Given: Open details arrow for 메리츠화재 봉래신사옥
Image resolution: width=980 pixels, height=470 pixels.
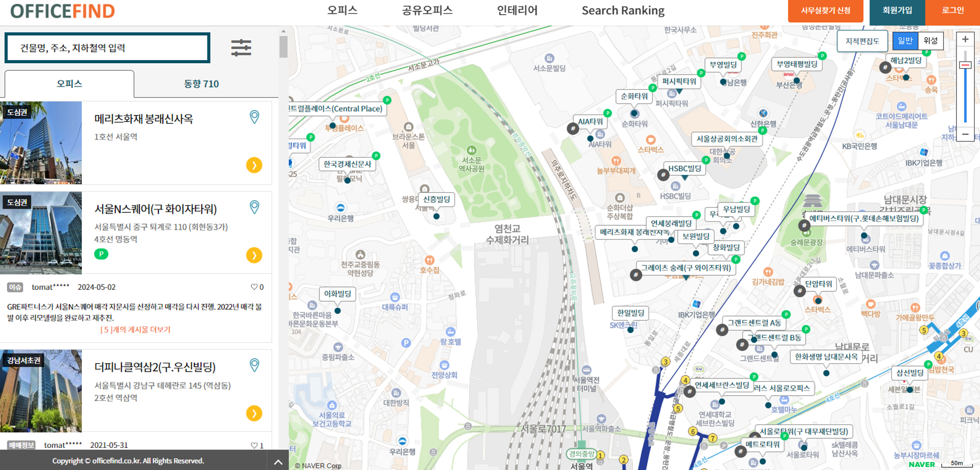Looking at the screenshot, I should coord(254,165).
